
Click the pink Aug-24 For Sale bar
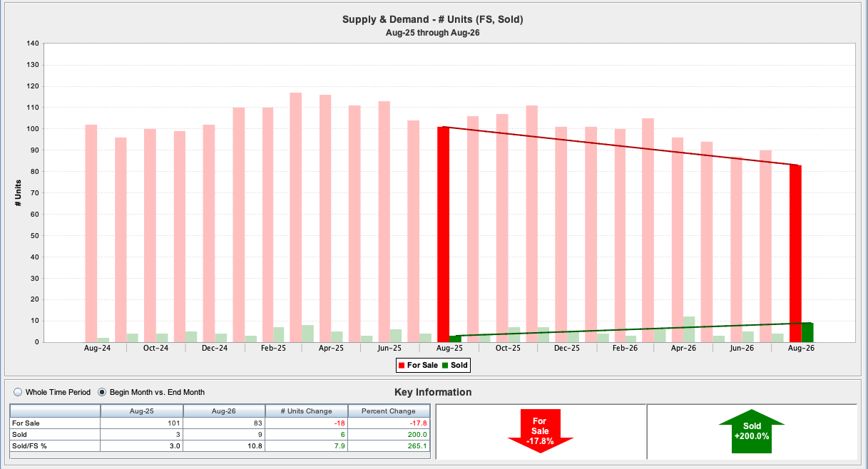(x=91, y=233)
